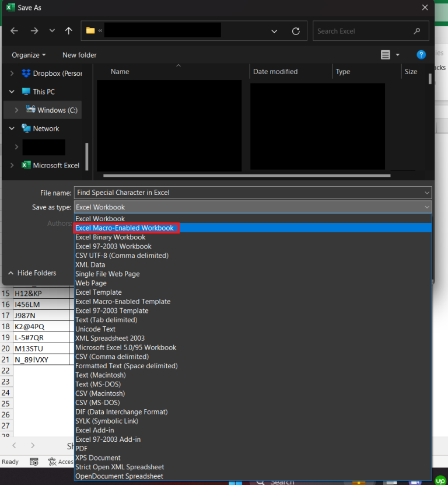
Task: Click Hide Folders button
Action: 32,273
